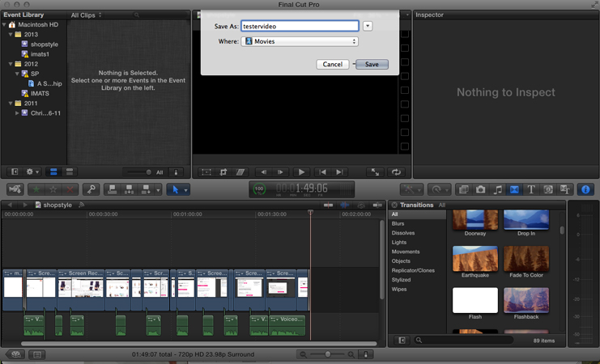600x364 pixels.
Task: Show the Transitions browser bowtie icon
Action: click(514, 189)
